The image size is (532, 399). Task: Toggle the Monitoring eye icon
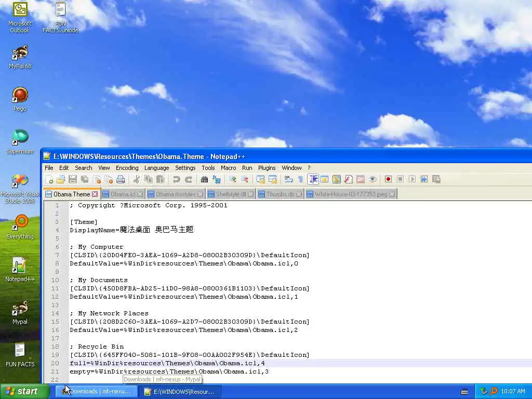click(373, 179)
